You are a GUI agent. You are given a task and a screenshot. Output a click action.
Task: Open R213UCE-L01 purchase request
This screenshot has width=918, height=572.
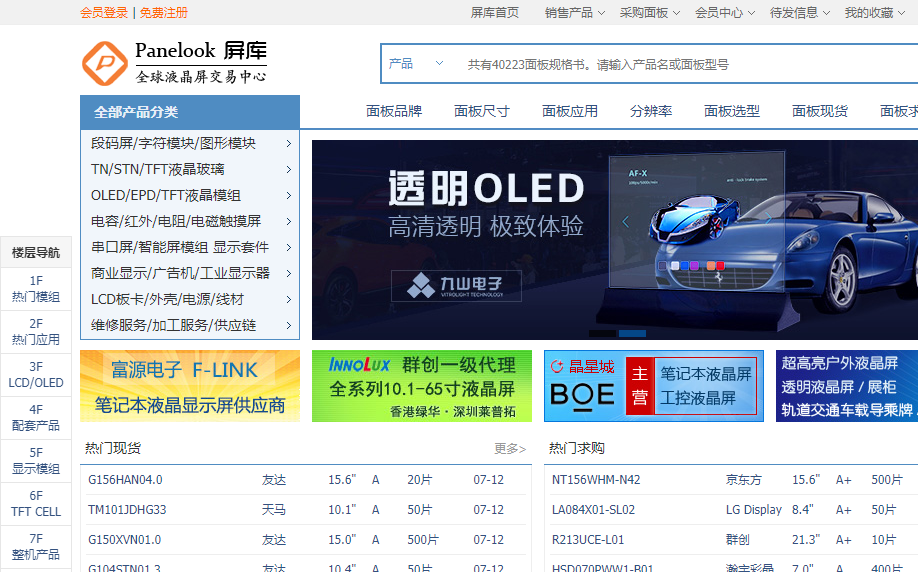click(x=588, y=540)
